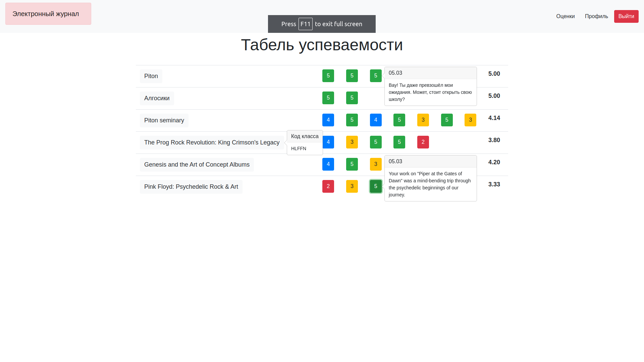Click the first green 5 in Piton row
The width and height of the screenshot is (644, 362).
(328, 76)
